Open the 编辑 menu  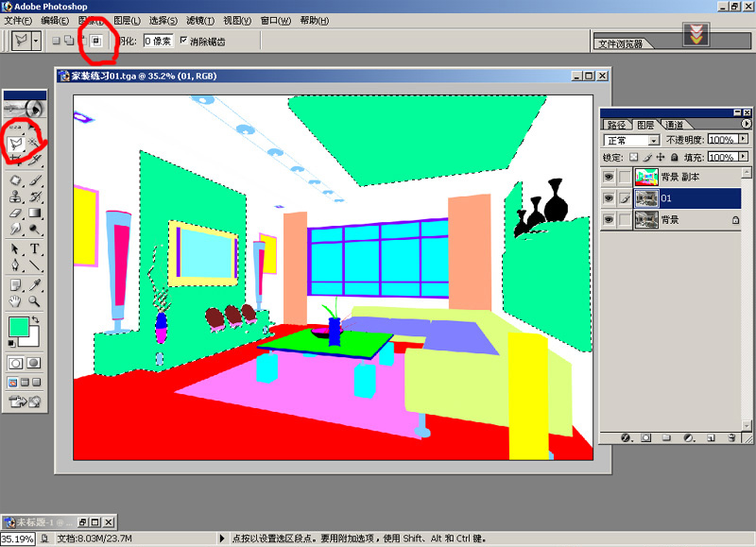[x=55, y=21]
